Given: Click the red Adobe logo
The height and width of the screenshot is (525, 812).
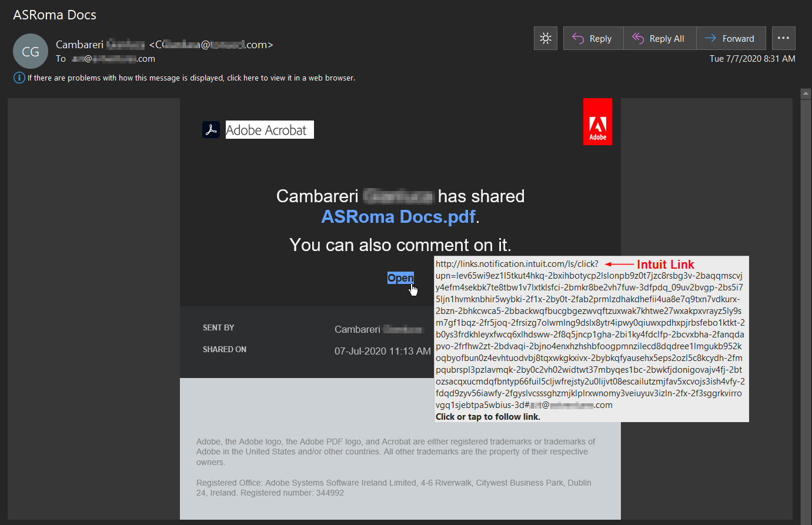Looking at the screenshot, I should (597, 122).
